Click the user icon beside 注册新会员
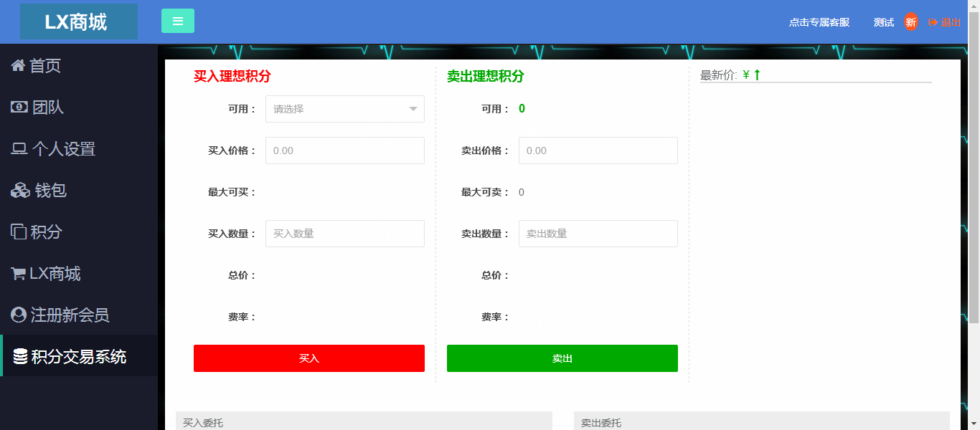Screen dimensions: 980x430 pos(19,315)
